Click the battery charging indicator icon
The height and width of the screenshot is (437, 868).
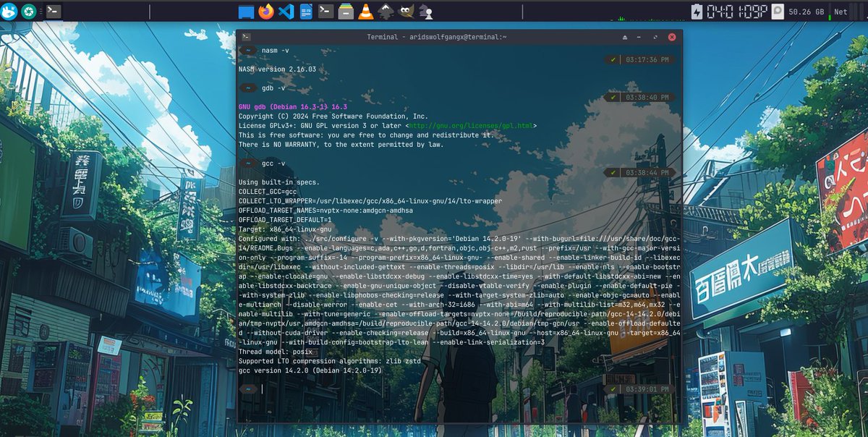tap(697, 11)
